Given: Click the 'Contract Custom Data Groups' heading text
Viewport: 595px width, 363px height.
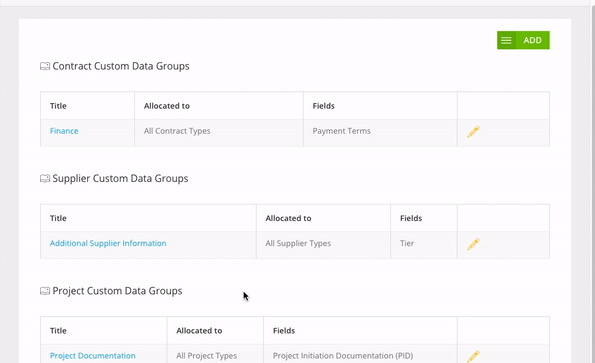Looking at the screenshot, I should click(121, 66).
